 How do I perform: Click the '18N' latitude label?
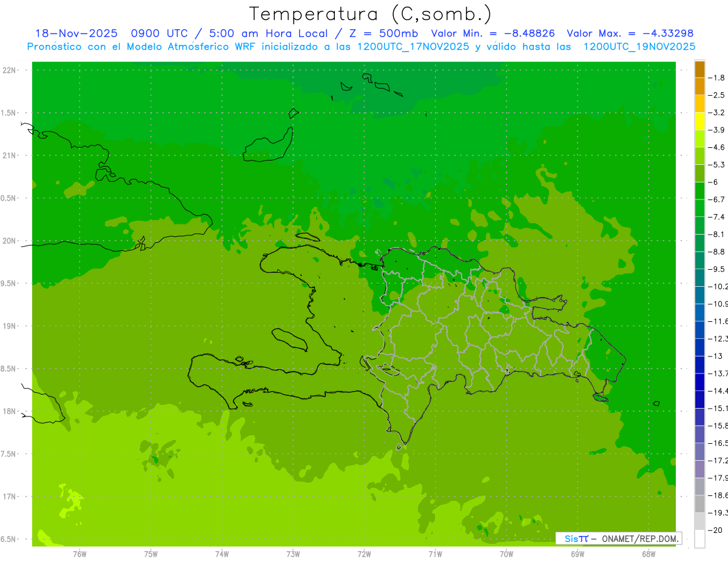[x=9, y=412]
